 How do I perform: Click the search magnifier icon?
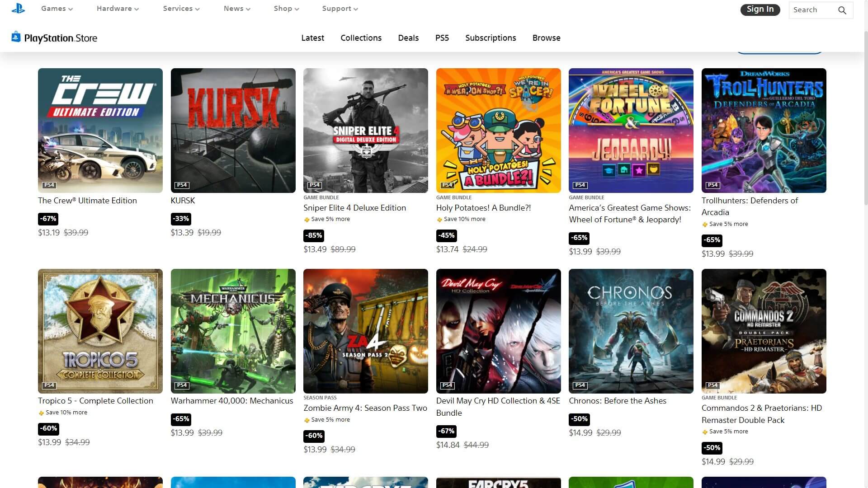(842, 10)
